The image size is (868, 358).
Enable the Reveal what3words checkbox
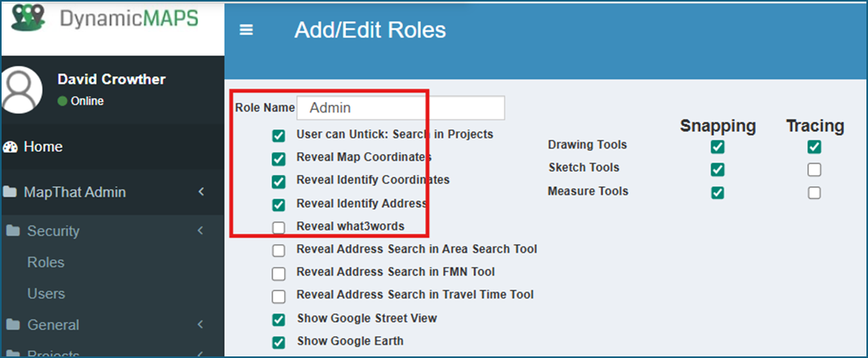(x=279, y=227)
